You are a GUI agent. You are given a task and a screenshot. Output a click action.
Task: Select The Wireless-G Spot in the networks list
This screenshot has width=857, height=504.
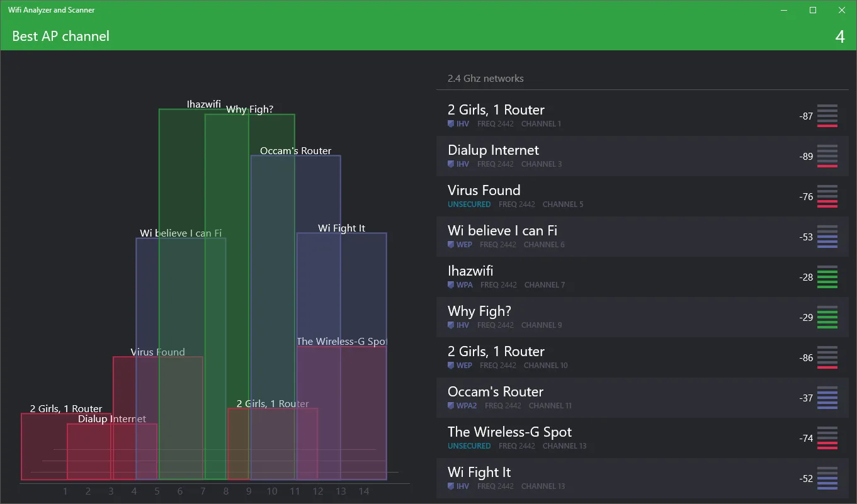[642, 438]
